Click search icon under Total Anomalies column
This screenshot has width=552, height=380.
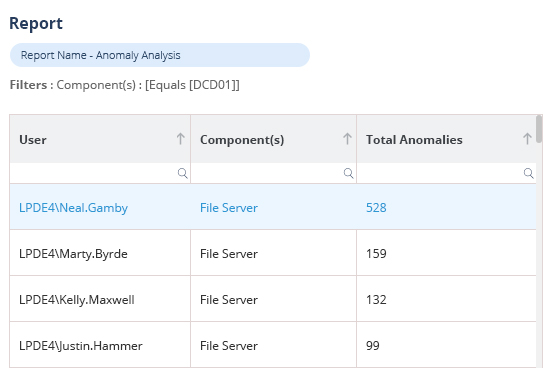click(x=528, y=173)
